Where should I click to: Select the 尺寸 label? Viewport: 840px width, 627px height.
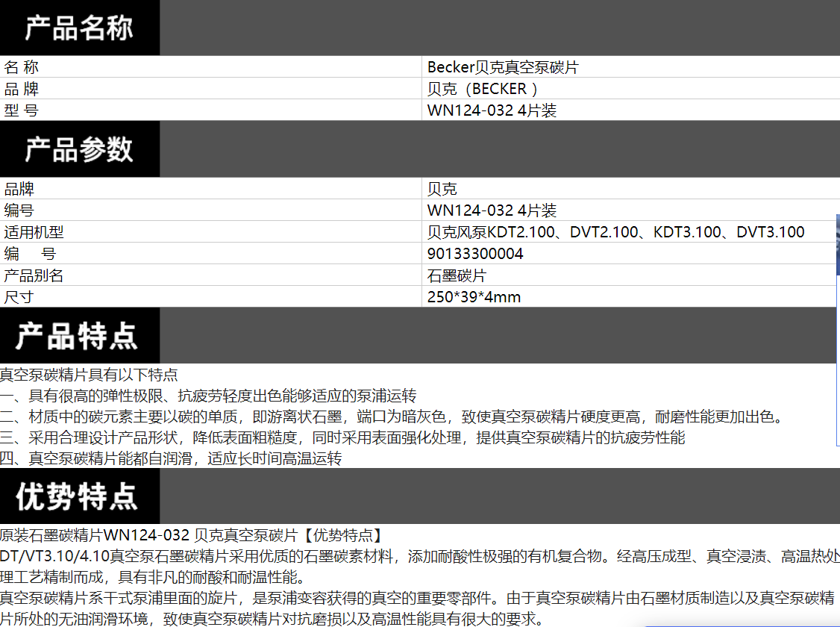(x=19, y=297)
